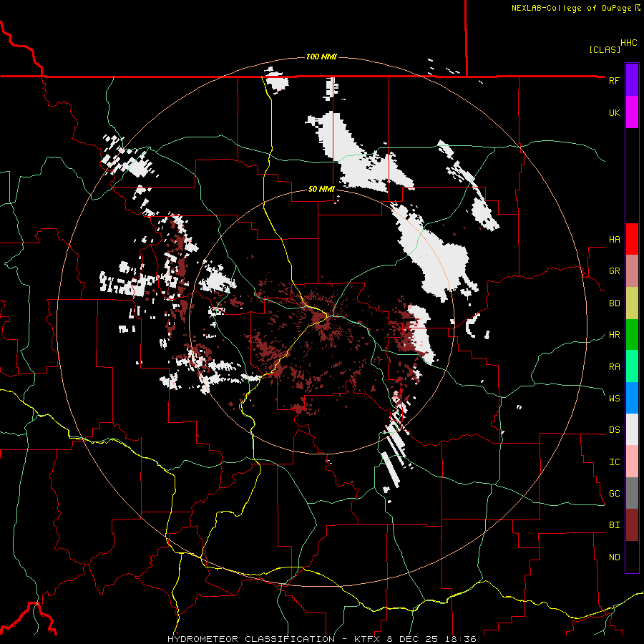Click the Hydrometeor Classification KTFX timestamp caption
Screen dimensions: 644x644
[x=321, y=639]
